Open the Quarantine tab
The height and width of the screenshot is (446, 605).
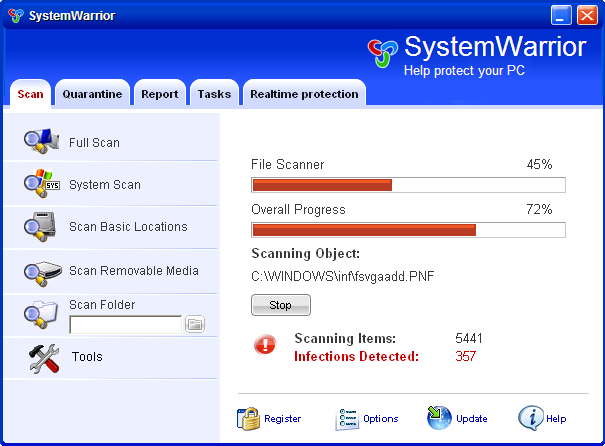coord(92,94)
